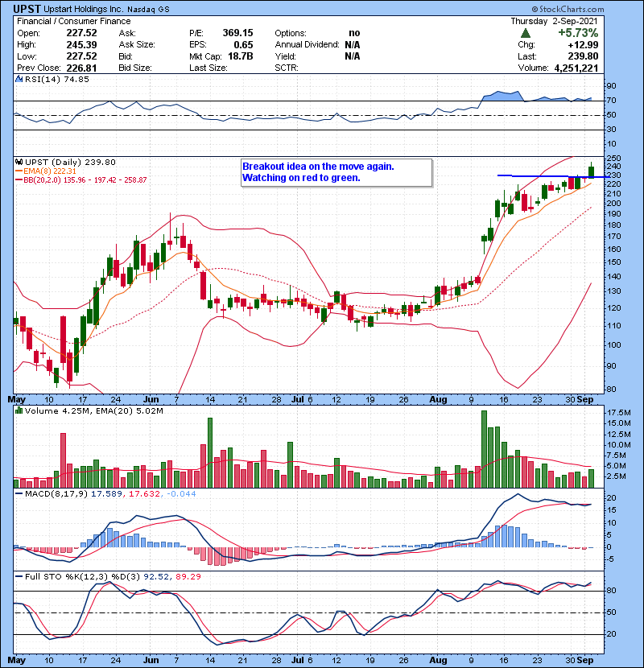
Task: Click the blue horizontal breakout line near 230
Action: [553, 176]
